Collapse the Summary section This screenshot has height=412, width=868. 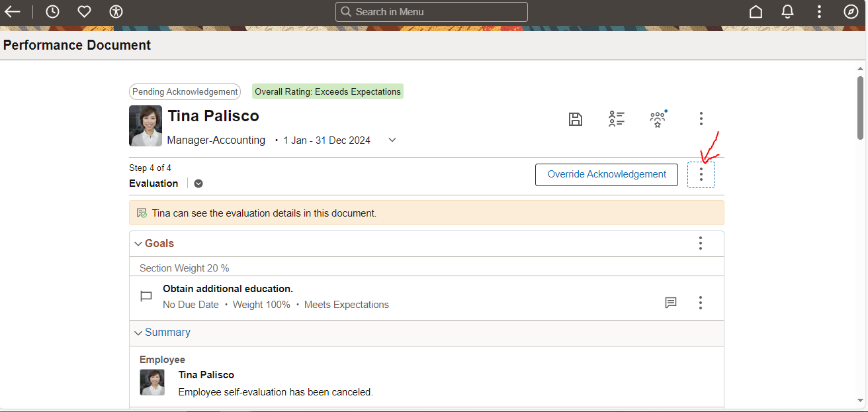pos(138,333)
